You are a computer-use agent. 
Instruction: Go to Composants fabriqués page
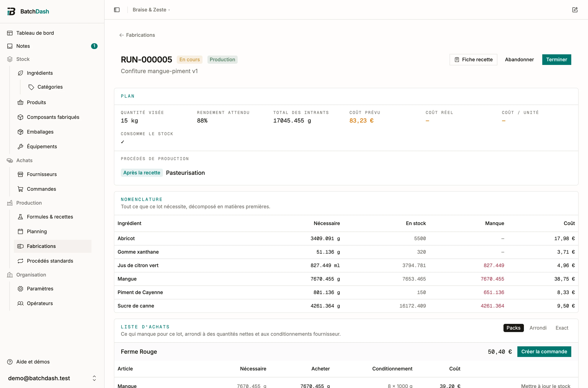coord(53,117)
